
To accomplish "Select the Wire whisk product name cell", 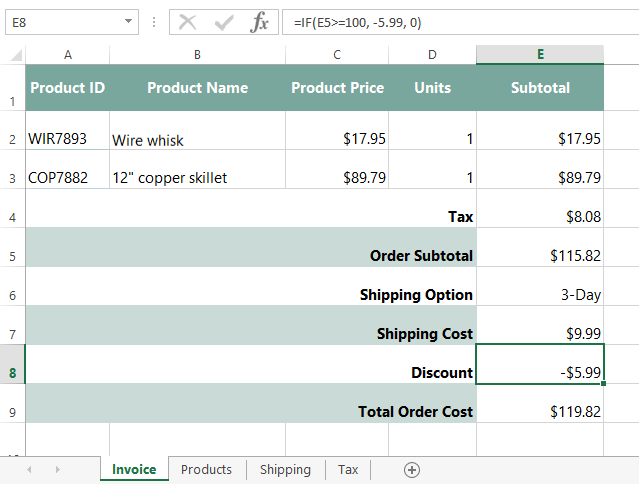I will click(x=197, y=140).
